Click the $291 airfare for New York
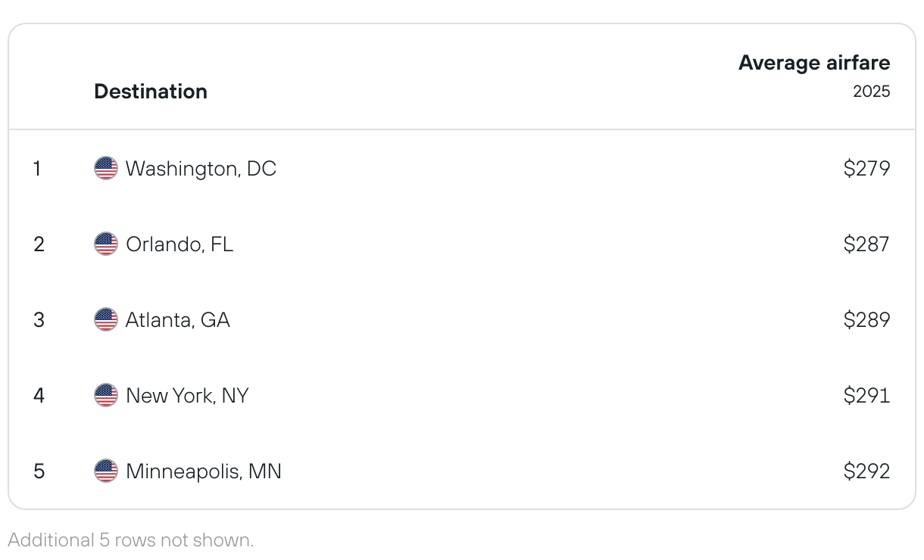924x560 pixels. [867, 396]
